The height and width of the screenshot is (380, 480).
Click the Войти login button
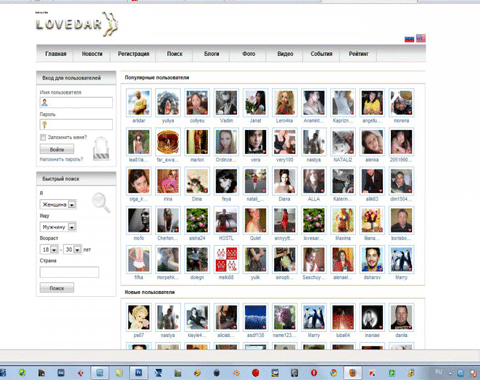point(57,149)
